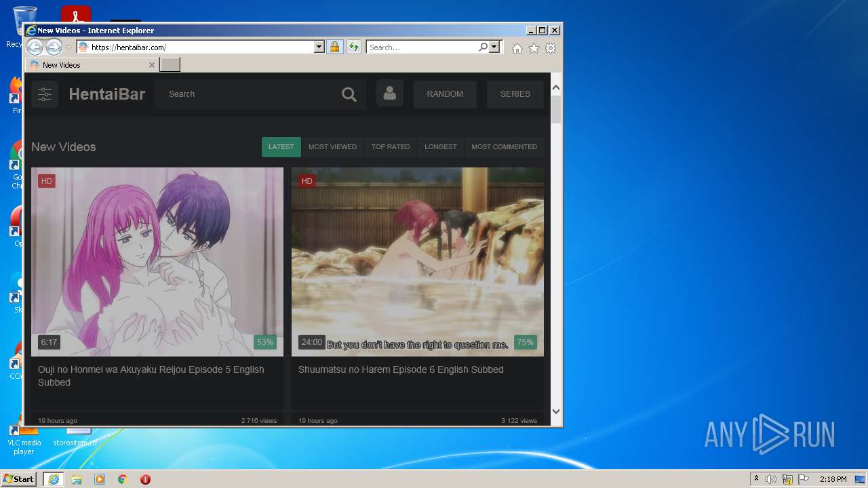Click the site search magnifier icon
The image size is (868, 488).
coord(349,94)
